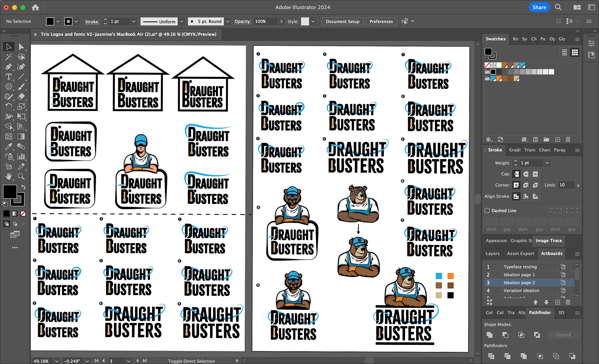The image size is (599, 364).
Task: Click the Home icon in title bar
Action: click(x=35, y=7)
